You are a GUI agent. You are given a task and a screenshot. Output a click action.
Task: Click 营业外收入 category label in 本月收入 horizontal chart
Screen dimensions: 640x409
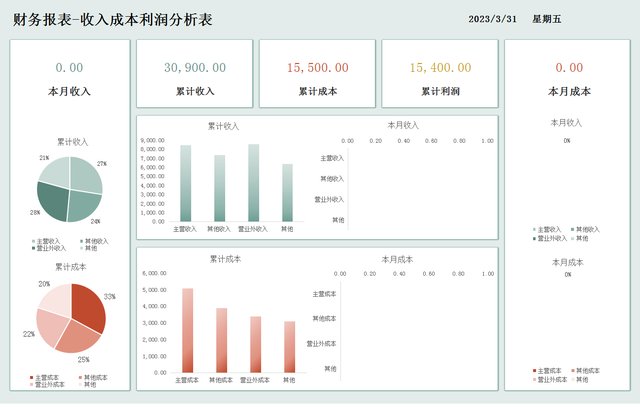coord(329,200)
